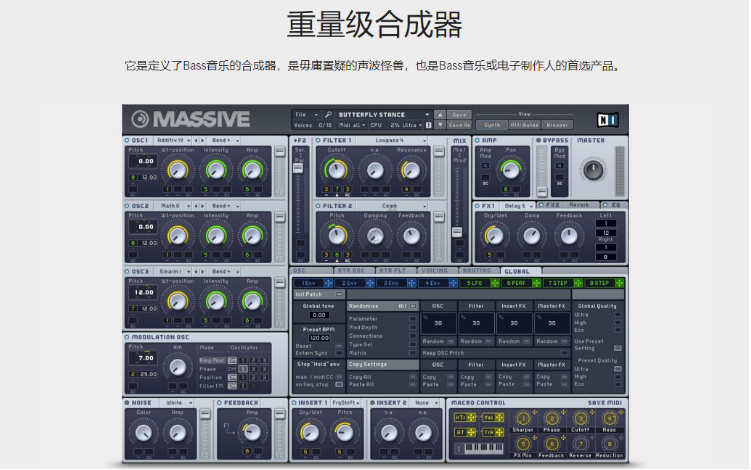Viewport: 751px width, 470px height.
Task: Toggle Noise oscillator power switch
Action: click(127, 403)
